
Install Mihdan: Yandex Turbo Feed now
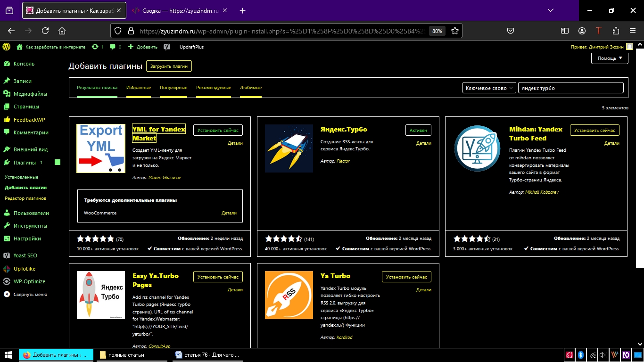click(x=594, y=130)
